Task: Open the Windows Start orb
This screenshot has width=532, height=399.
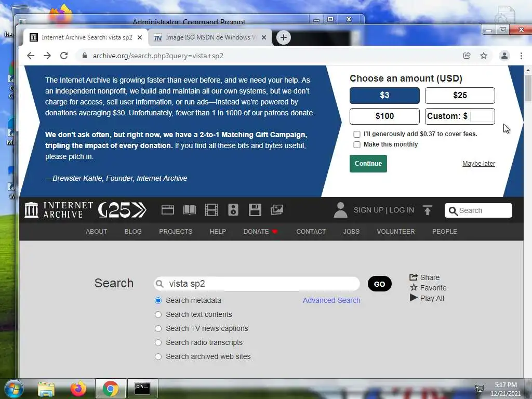Action: coord(14,389)
